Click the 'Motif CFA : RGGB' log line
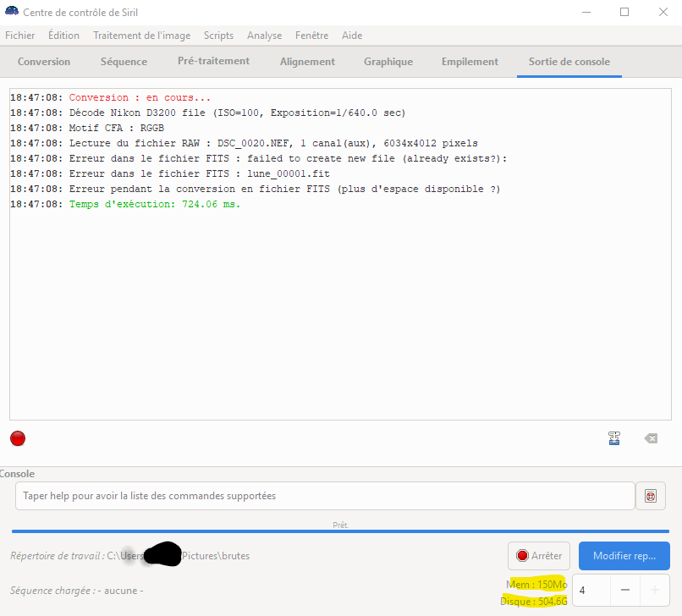Screen dimensions: 682x616 (87, 128)
